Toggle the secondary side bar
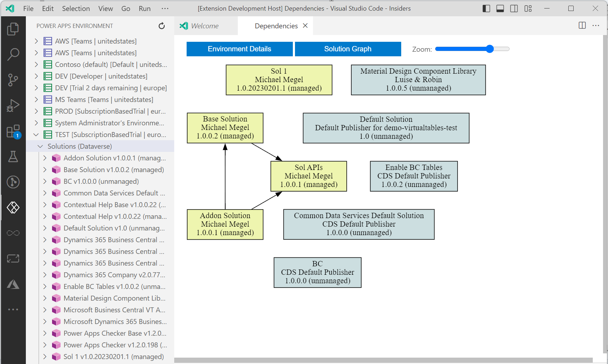Screen dimensions: 608x364 [x=514, y=8]
